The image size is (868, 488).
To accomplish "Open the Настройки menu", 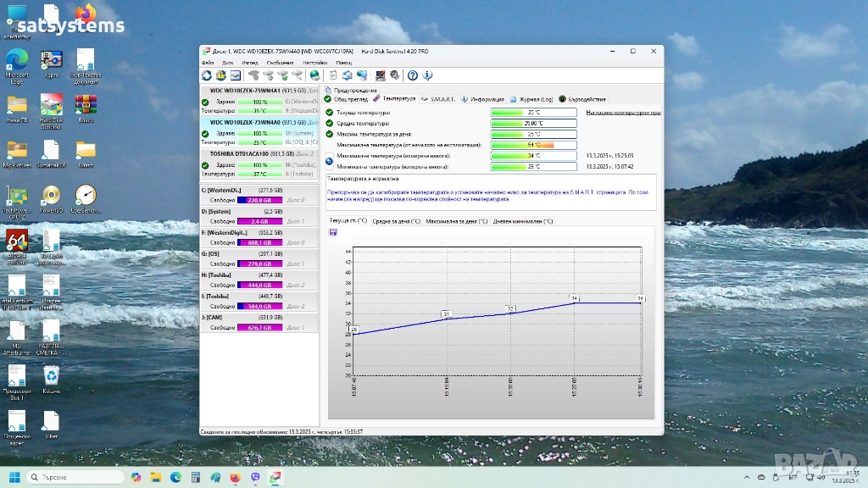I will coord(314,63).
